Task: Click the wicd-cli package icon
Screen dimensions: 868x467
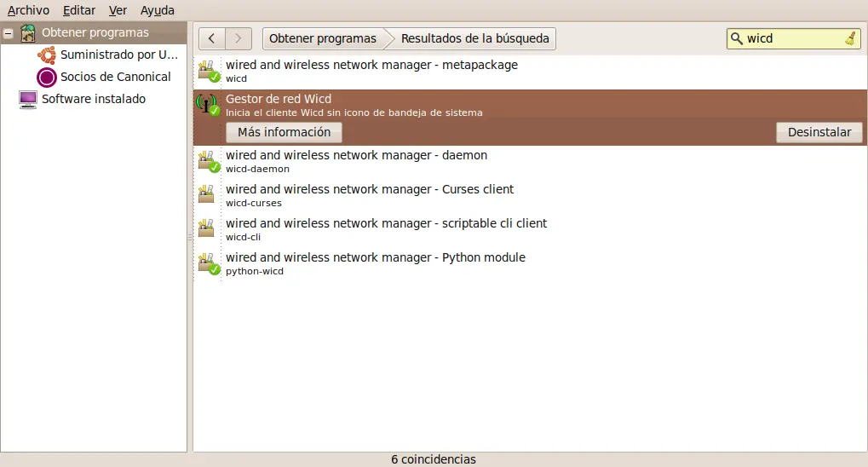Action: [206, 228]
